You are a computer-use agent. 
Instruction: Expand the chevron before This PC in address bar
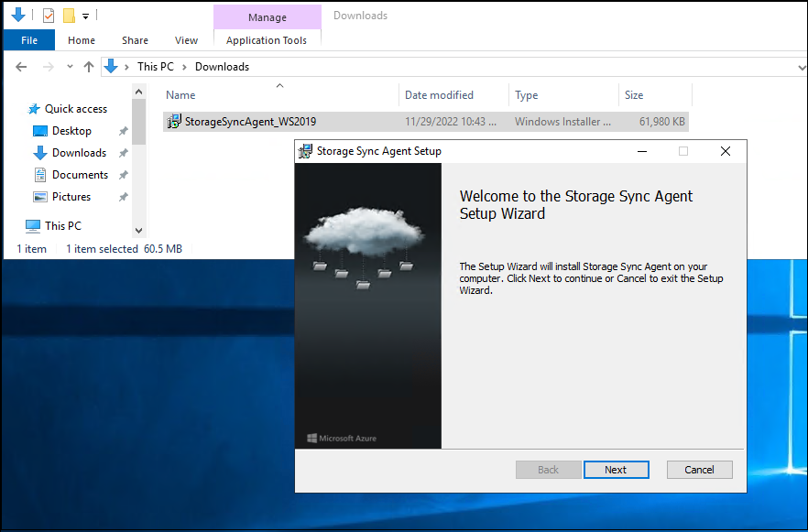pyautogui.click(x=126, y=67)
